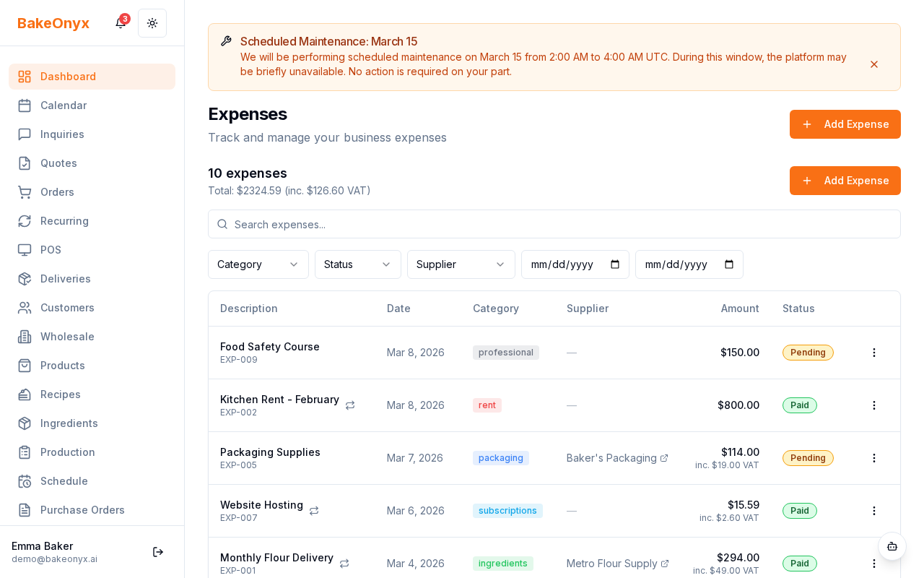Click the log out icon next to Emma Baker
This screenshot has width=924, height=578.
click(158, 552)
